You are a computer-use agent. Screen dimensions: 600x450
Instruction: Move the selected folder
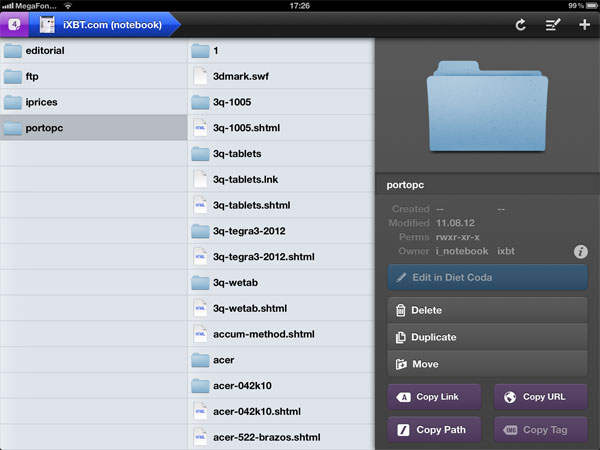488,364
